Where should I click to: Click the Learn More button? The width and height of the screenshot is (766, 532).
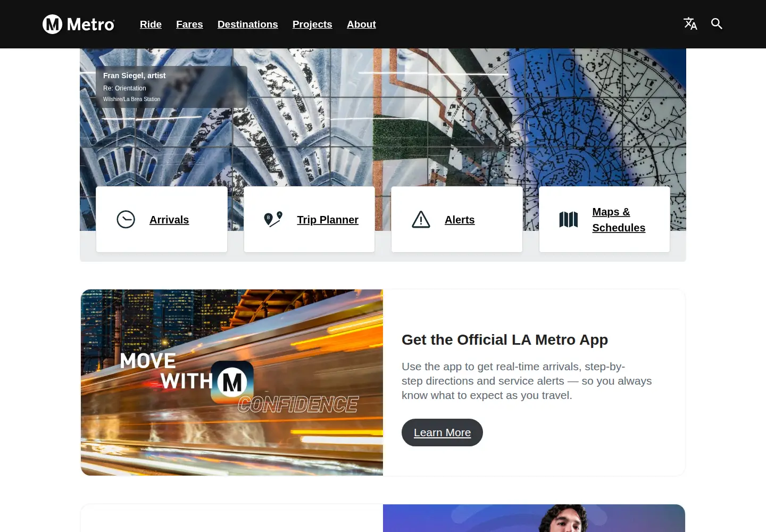(442, 433)
